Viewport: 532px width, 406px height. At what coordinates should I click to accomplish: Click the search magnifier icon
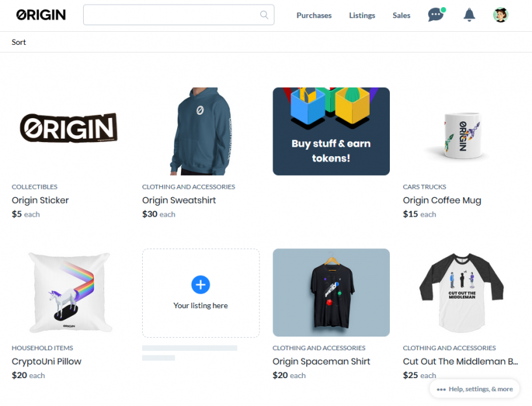click(x=264, y=15)
